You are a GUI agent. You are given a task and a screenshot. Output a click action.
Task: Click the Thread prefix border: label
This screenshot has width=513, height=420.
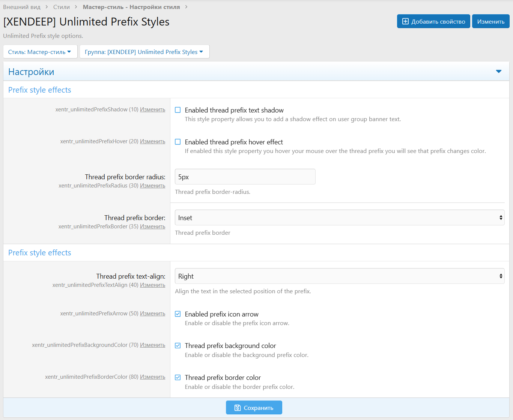coord(135,217)
